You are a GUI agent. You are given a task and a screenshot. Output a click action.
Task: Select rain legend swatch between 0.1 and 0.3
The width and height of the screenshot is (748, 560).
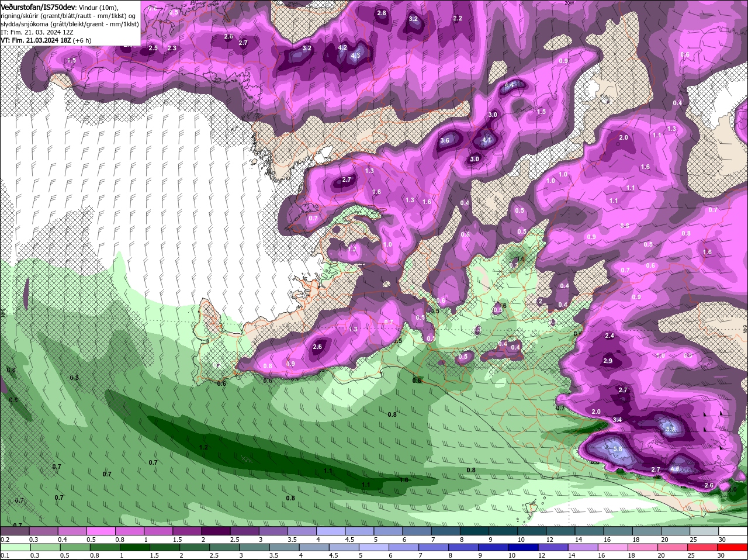coord(15,547)
